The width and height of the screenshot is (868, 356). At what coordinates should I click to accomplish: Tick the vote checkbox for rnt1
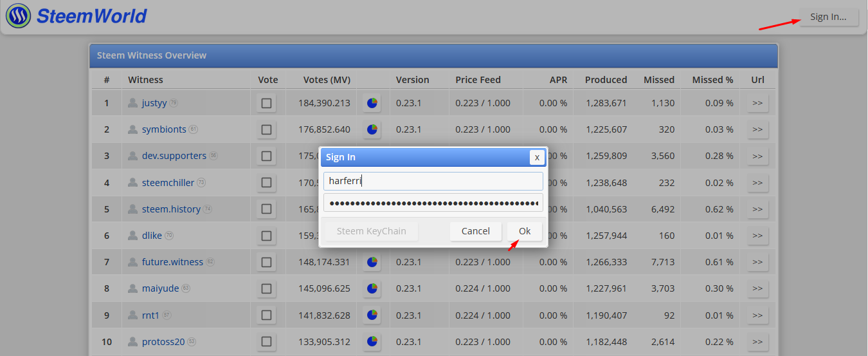point(266,315)
